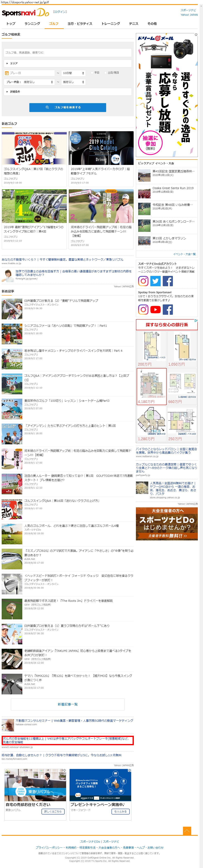This screenshot has height=868, width=203.
Task: Open 激飛びアイアン17機種 article thumbnail
Action: [34, 206]
